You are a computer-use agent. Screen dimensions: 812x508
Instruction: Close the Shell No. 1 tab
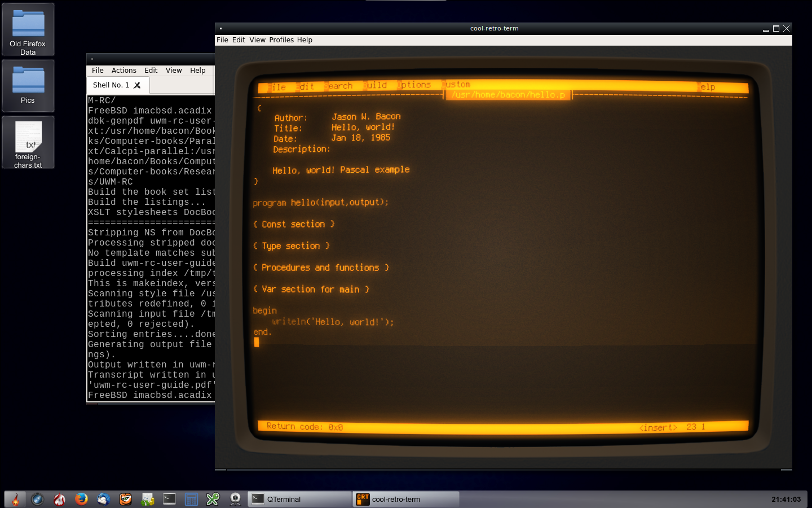137,85
